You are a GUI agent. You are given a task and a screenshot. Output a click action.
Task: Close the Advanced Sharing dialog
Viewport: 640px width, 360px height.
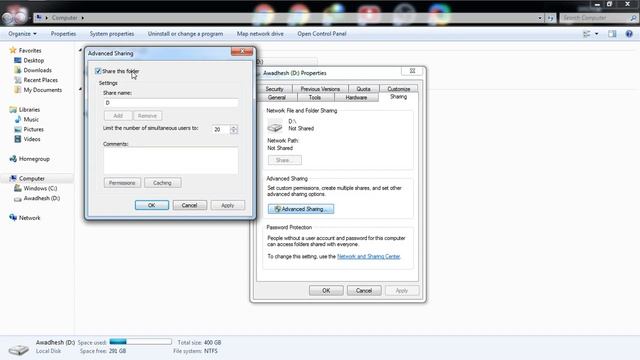pyautogui.click(x=242, y=51)
